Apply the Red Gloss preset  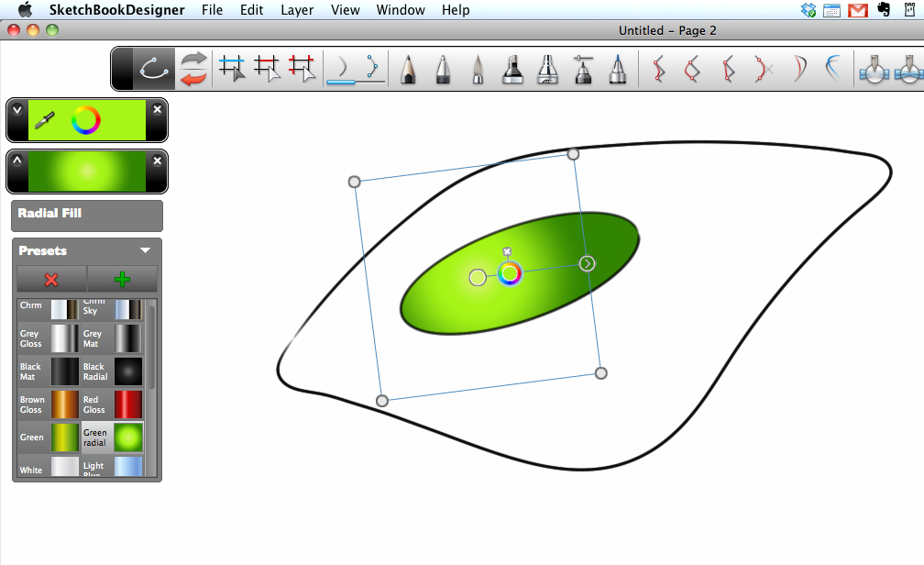[127, 404]
